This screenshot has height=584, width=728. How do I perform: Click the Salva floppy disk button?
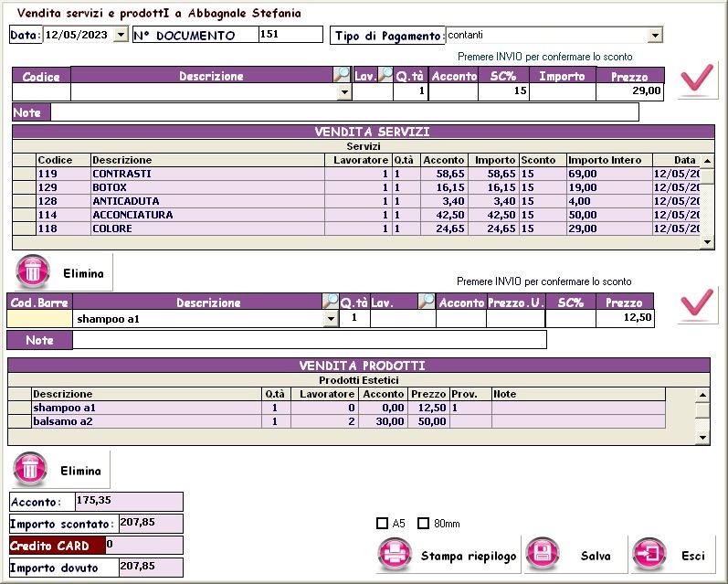click(x=575, y=555)
